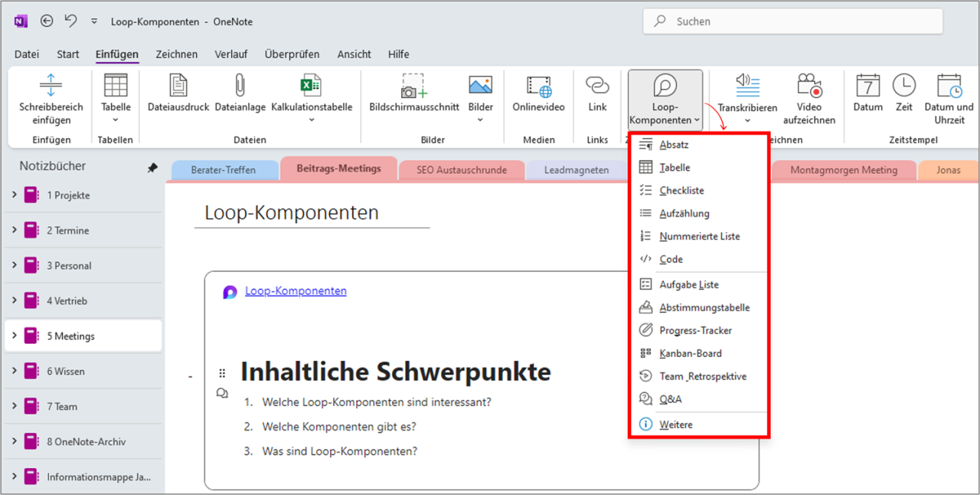Click the Transkribieren icon
Screen dimensions: 980x495
click(x=747, y=88)
